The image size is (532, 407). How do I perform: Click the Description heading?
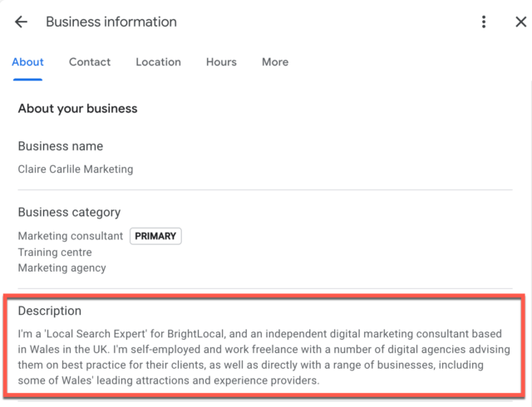pos(50,311)
